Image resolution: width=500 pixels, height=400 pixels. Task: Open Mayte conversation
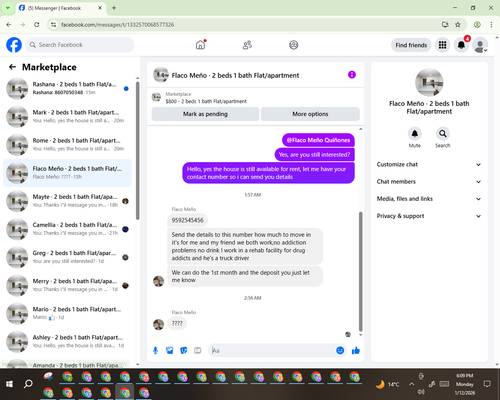[x=67, y=201]
